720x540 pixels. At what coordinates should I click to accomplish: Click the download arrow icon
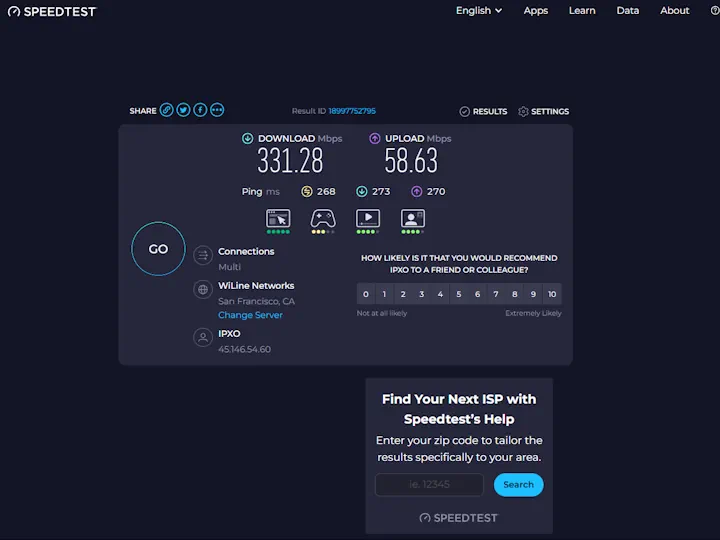248,138
